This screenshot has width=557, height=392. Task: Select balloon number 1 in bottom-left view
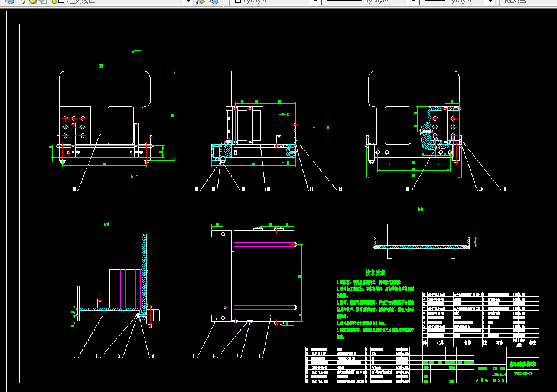click(74, 356)
